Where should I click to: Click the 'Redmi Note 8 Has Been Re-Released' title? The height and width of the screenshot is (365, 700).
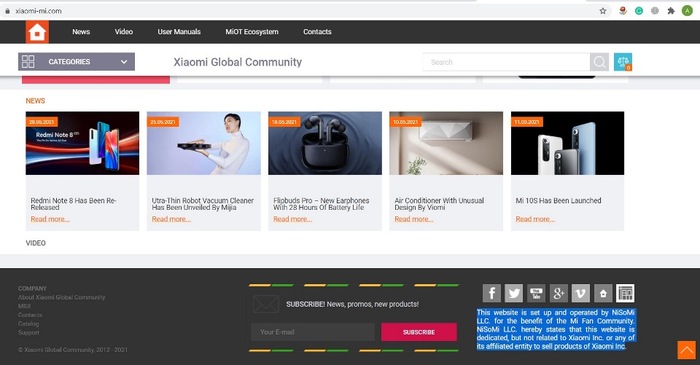(x=74, y=204)
